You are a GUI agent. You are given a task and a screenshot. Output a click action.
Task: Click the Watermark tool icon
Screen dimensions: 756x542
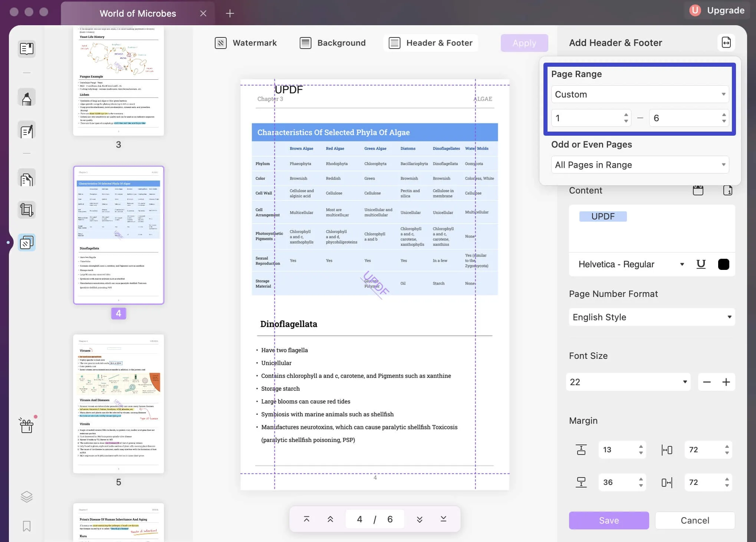[x=220, y=42]
